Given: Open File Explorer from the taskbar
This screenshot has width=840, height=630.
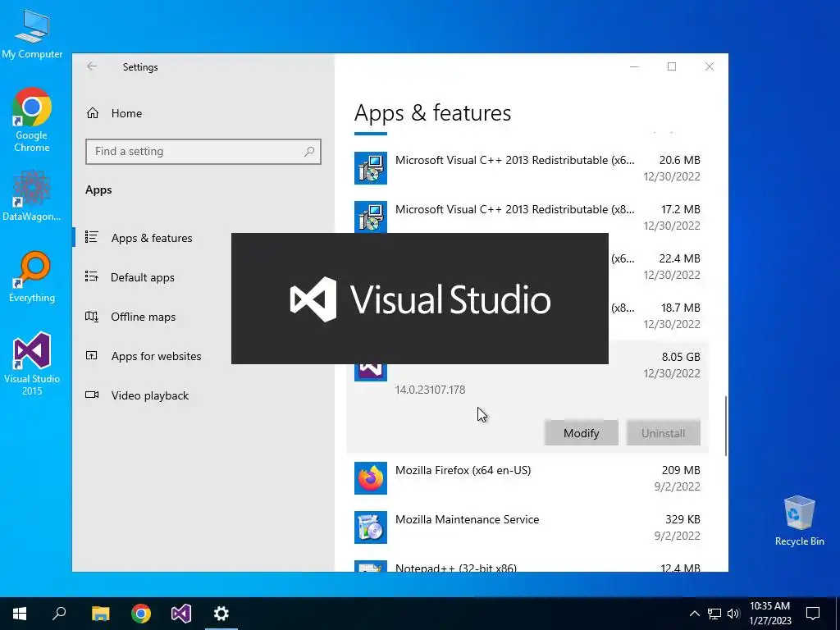Looking at the screenshot, I should click(100, 614).
